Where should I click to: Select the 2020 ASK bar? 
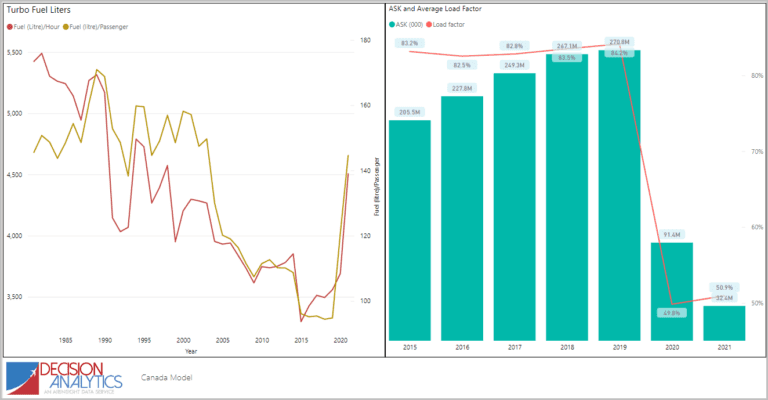(x=672, y=291)
